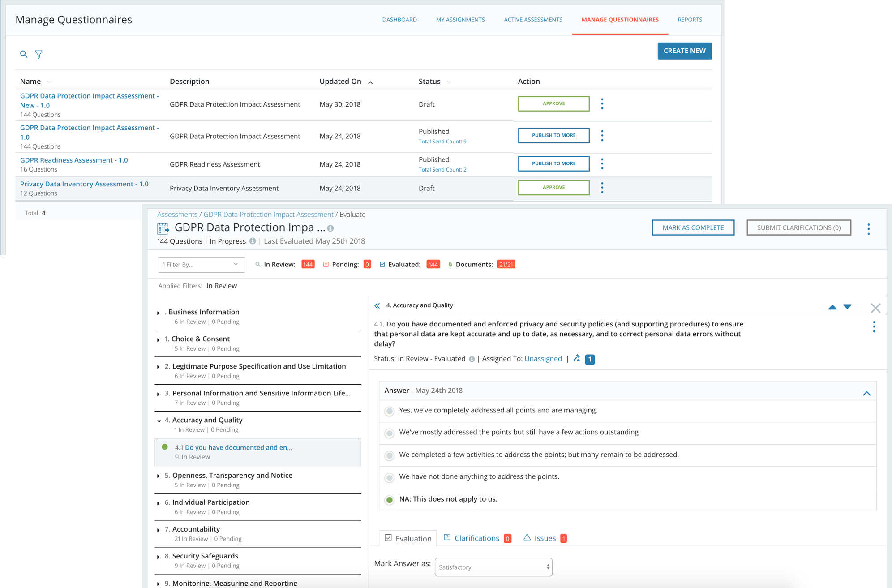Switch to Active Assessments tab
The image size is (892, 588).
[533, 20]
